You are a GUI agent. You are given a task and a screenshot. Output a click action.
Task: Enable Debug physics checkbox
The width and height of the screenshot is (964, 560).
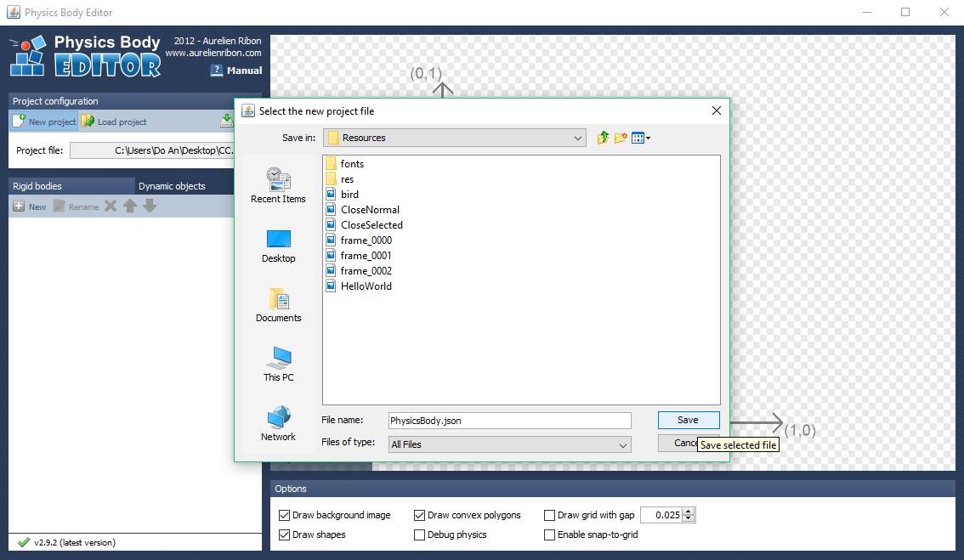[x=419, y=535]
